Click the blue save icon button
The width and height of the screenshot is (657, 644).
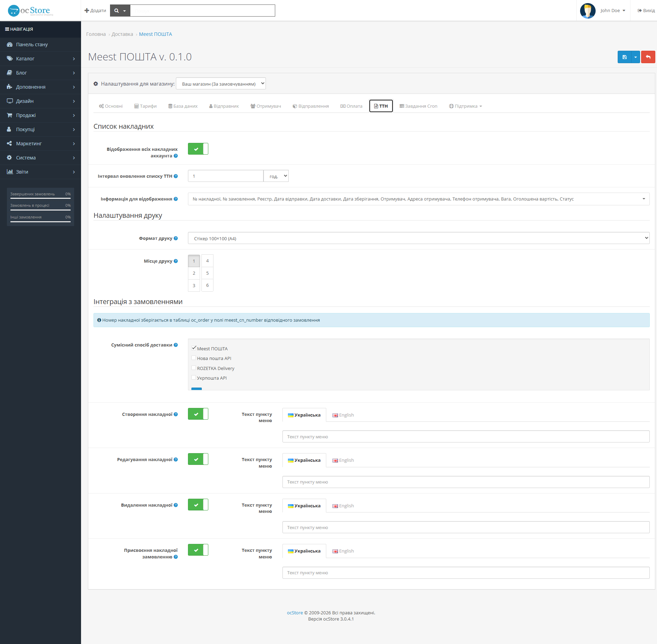(x=624, y=57)
